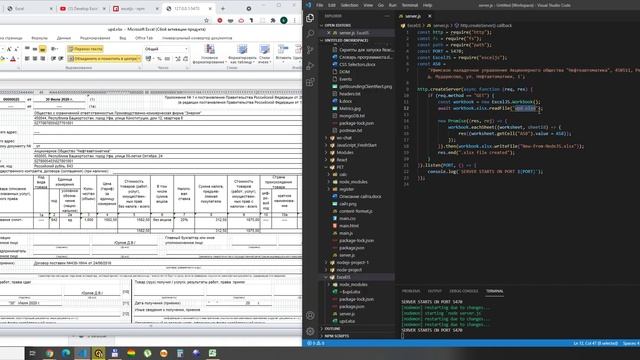Click Format as Table in Excel ribbon
This screenshot has height=360, width=640.
click(242, 54)
